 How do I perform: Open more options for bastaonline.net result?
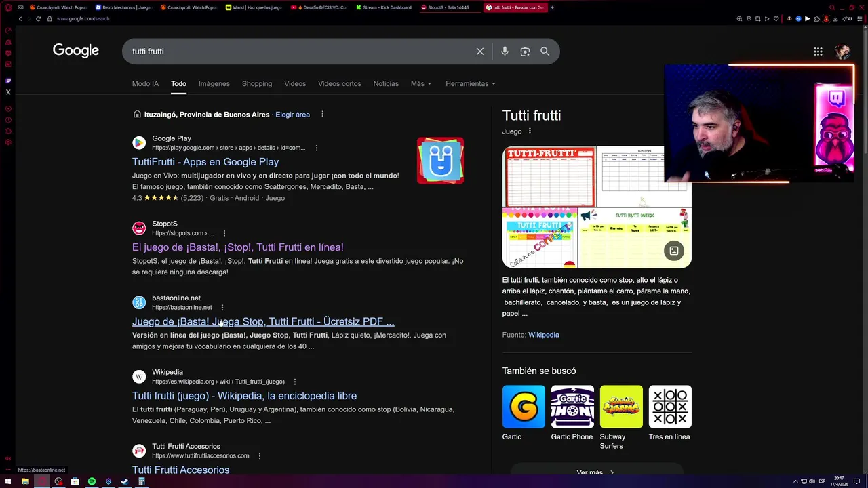click(222, 307)
